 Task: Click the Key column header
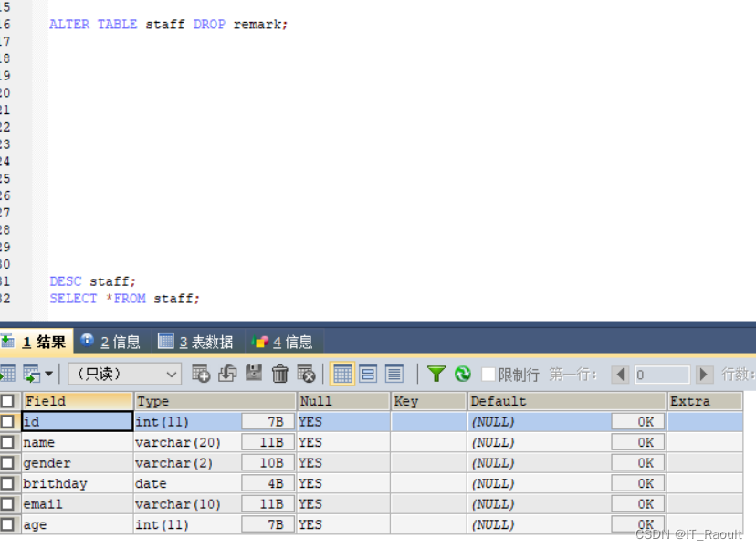(428, 401)
